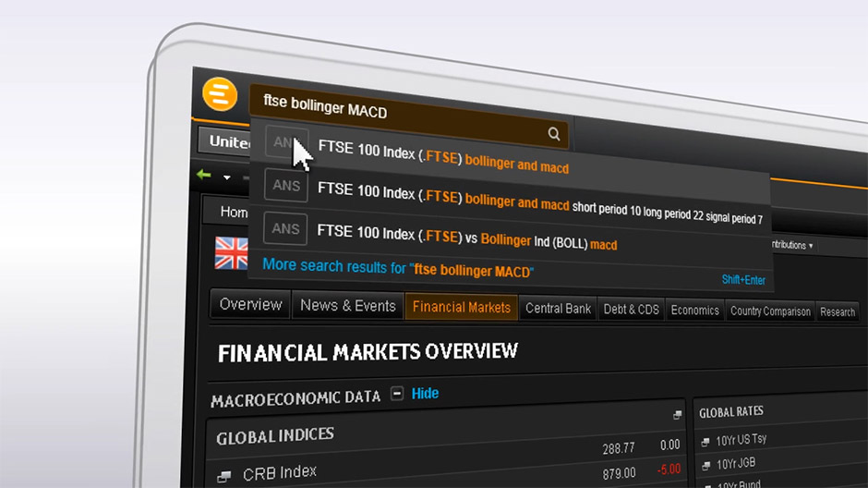
Task: Click the Global Indices panel pop-out icon
Action: click(x=677, y=415)
